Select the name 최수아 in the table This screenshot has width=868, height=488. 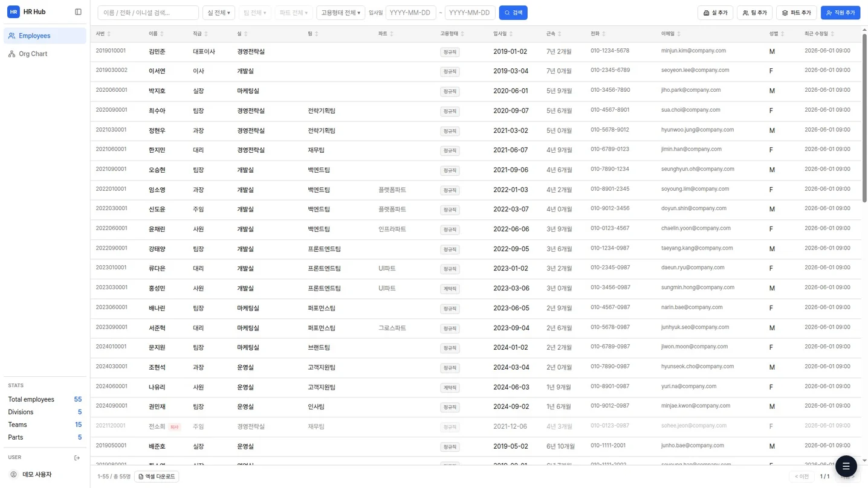pos(157,111)
